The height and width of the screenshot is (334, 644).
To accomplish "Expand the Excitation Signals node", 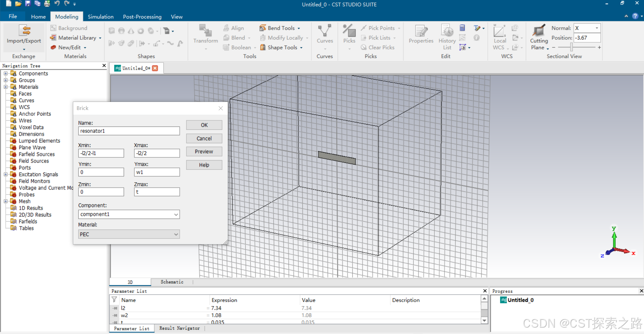I will [x=5, y=174].
